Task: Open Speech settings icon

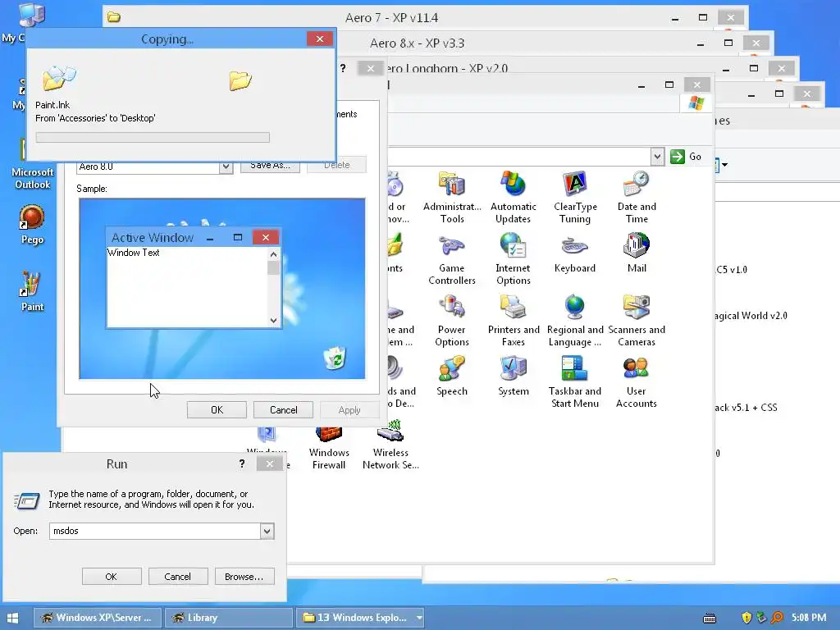Action: [452, 376]
